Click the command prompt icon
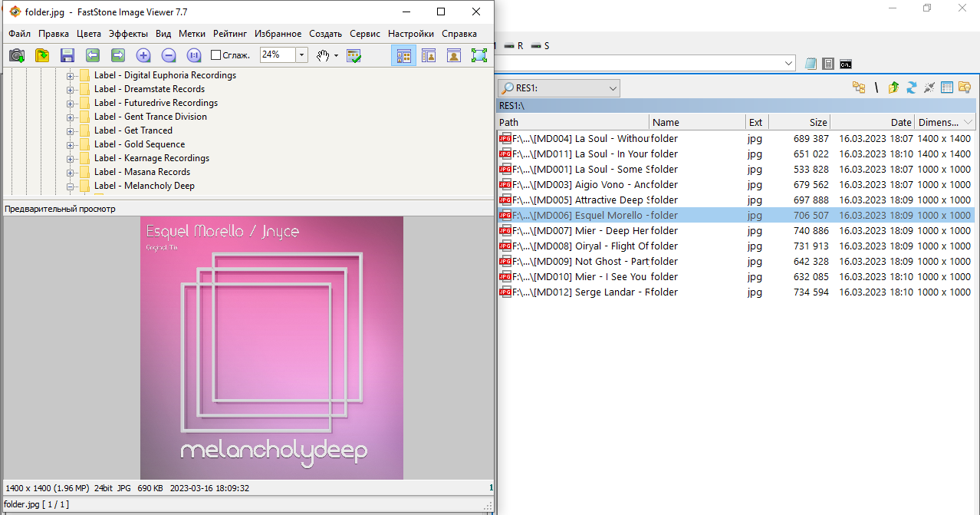Viewport: 980px width, 515px height. [846, 64]
